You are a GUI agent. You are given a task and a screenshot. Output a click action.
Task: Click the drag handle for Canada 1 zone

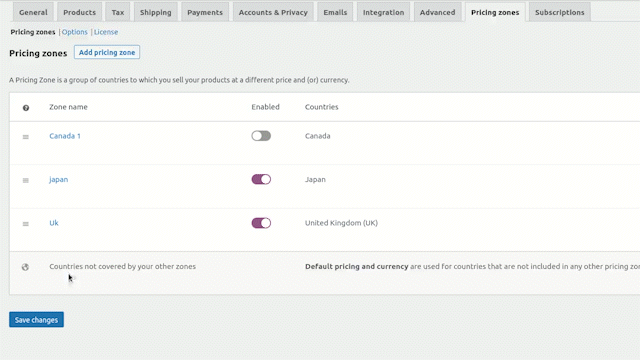(x=26, y=137)
